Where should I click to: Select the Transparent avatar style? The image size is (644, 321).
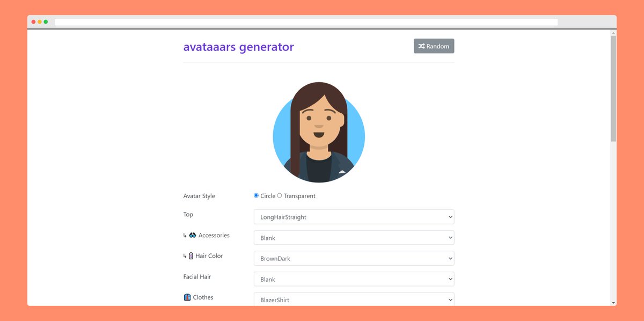click(x=279, y=195)
